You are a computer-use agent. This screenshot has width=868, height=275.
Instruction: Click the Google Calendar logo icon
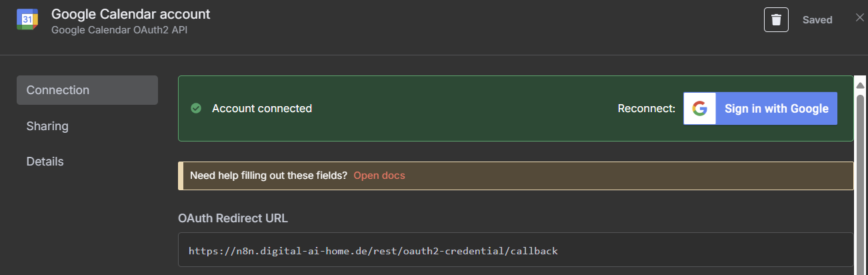point(27,20)
